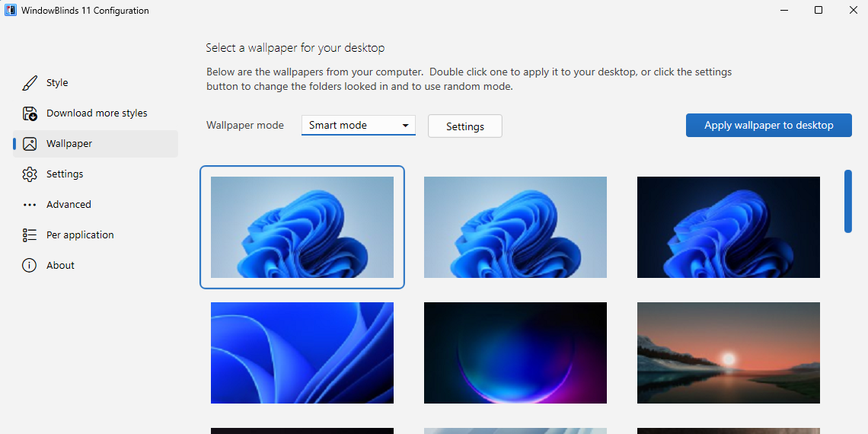Viewport: 868px width, 434px height.
Task: Click the Per application list icon
Action: pyautogui.click(x=30, y=235)
